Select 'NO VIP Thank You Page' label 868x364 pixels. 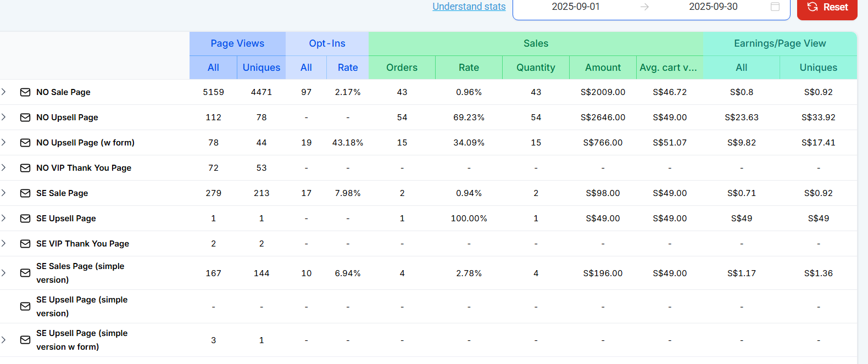pyautogui.click(x=84, y=168)
